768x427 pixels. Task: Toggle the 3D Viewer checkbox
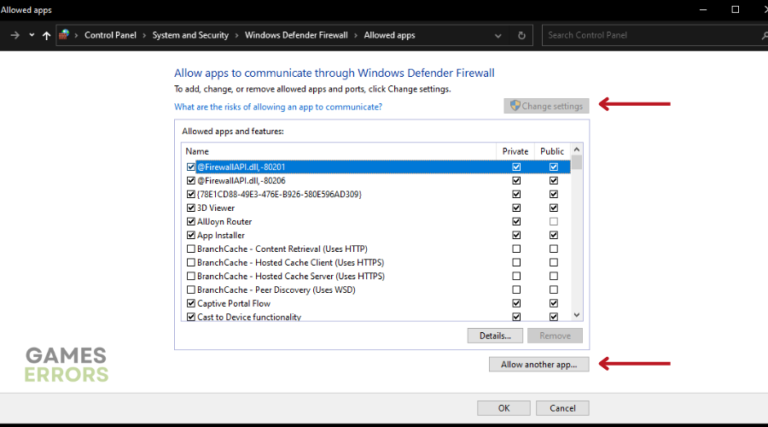[191, 208]
